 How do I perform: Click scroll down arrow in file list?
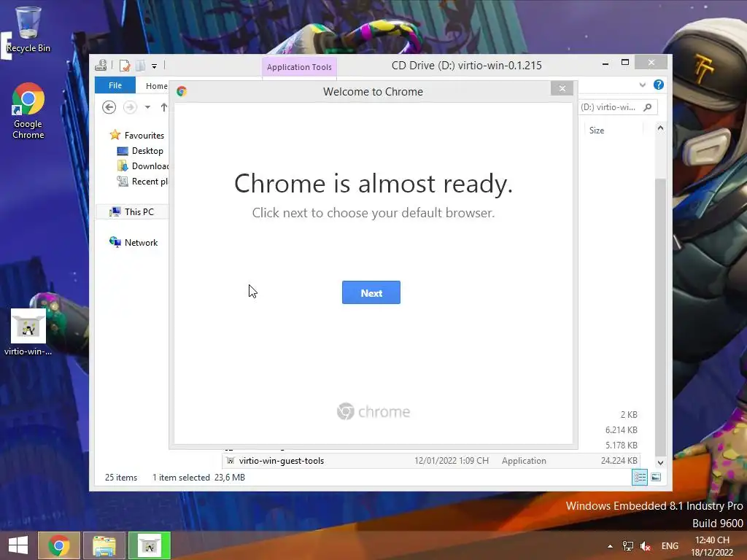click(x=660, y=462)
